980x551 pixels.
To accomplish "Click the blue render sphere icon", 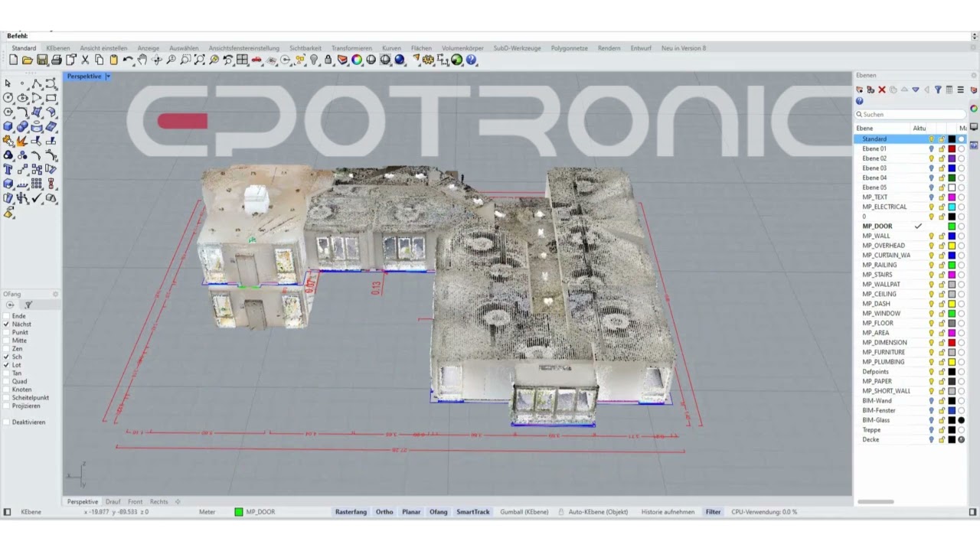I will (400, 60).
